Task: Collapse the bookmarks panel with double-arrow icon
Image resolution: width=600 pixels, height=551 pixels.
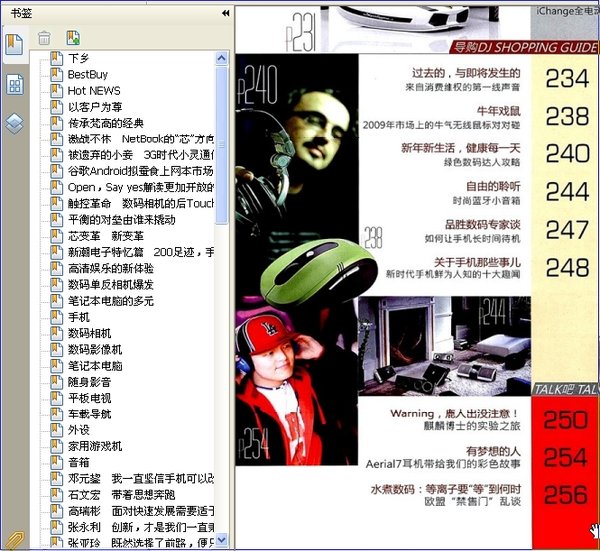Action: pos(225,13)
